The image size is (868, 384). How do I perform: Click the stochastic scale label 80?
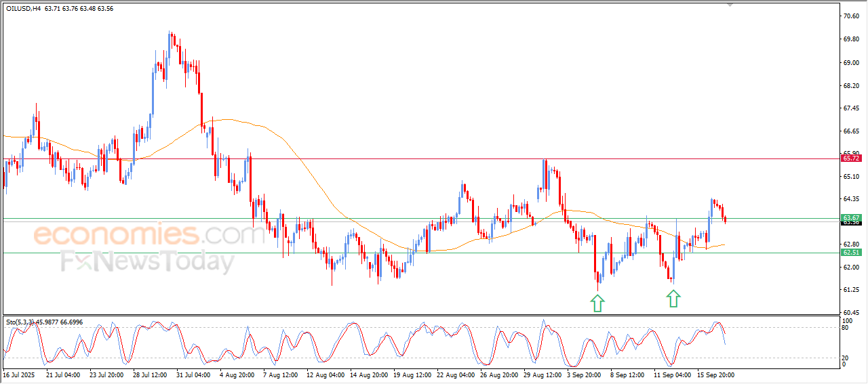(845, 328)
